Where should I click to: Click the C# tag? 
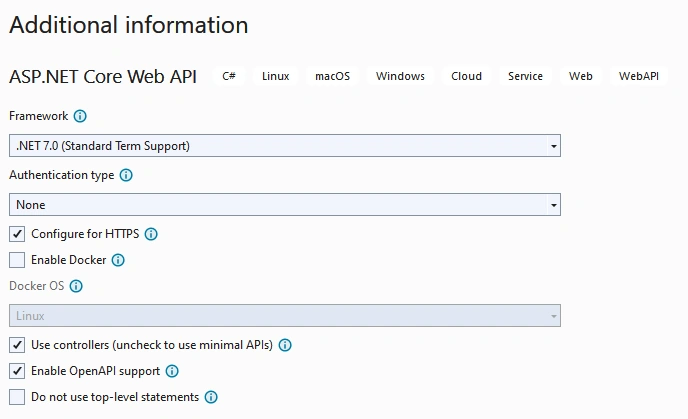229,76
